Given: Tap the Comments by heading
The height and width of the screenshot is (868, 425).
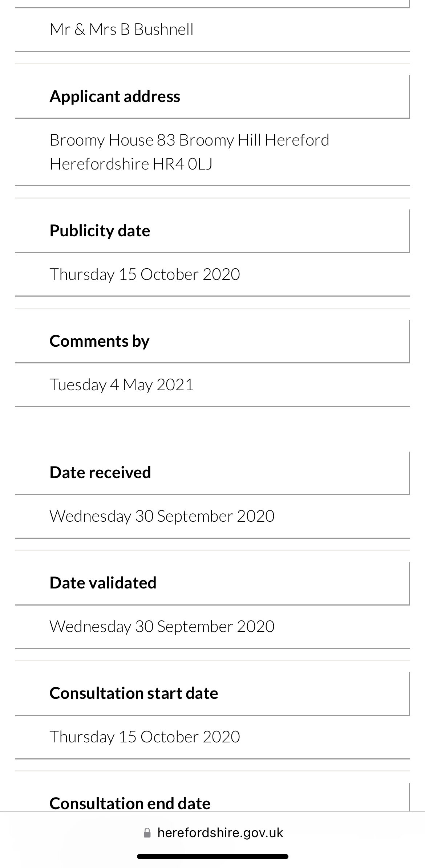Looking at the screenshot, I should [x=100, y=341].
